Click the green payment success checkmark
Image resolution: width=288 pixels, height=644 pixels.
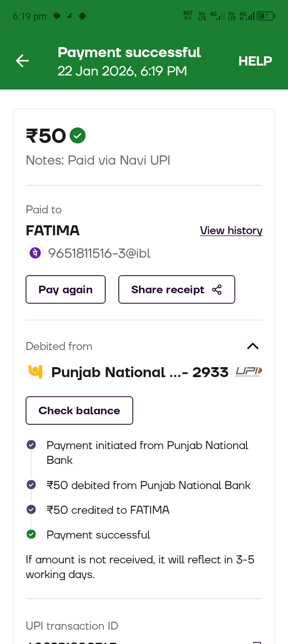(78, 135)
